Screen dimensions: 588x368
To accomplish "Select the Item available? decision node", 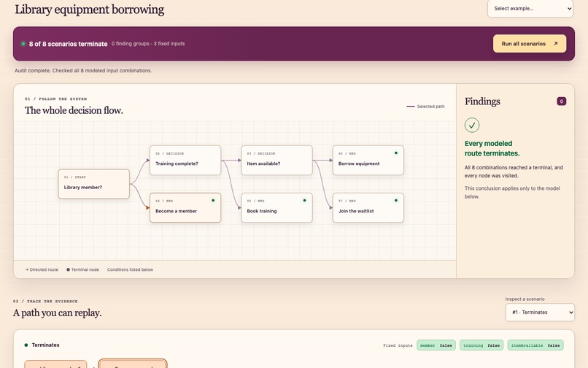I will point(276,161).
